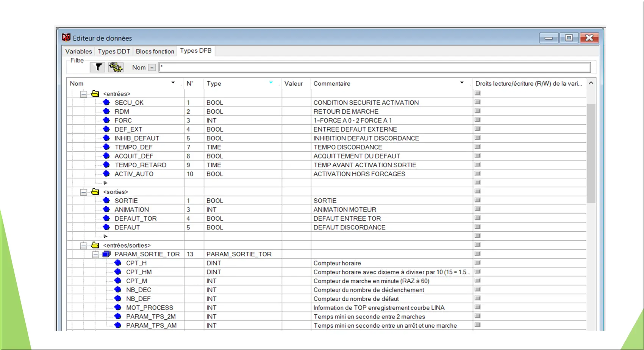Open the Commentaire column dropdown arrow
This screenshot has width=644, height=350.
click(462, 83)
